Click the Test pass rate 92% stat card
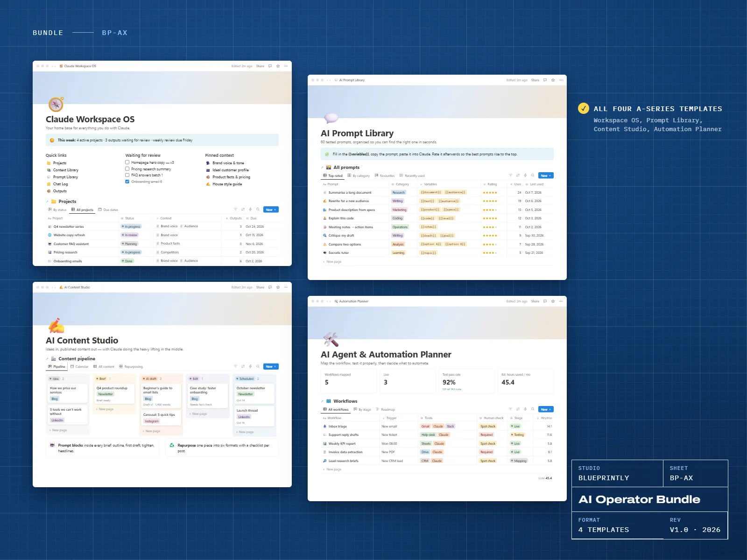Screen dimensions: 747x560 (x=466, y=381)
